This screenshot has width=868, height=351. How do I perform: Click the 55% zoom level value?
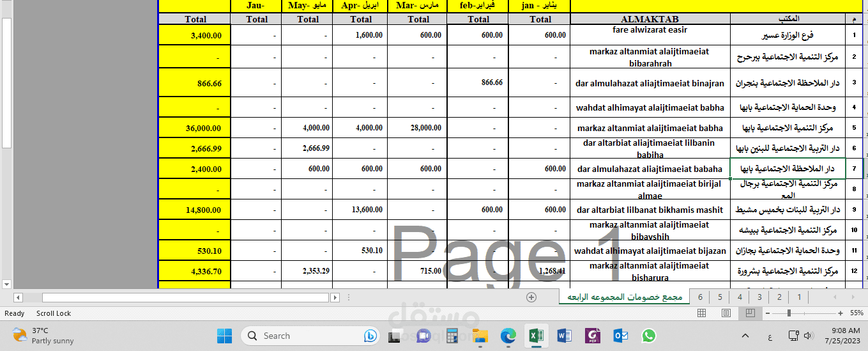click(x=857, y=313)
